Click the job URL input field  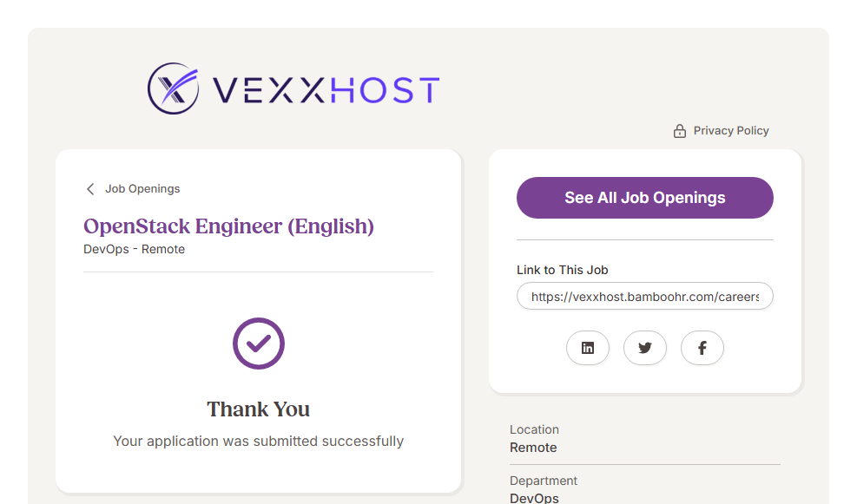click(x=644, y=297)
